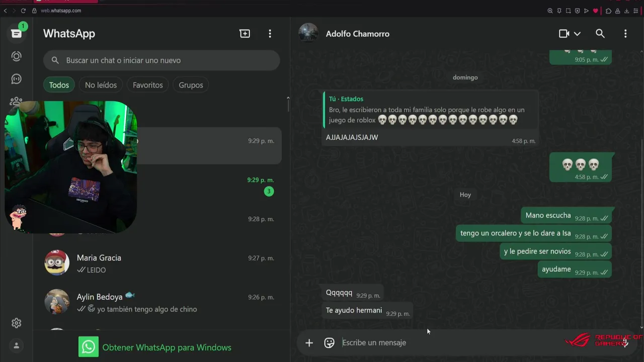Select the Favoritos filter
The width and height of the screenshot is (644, 362).
point(148,85)
